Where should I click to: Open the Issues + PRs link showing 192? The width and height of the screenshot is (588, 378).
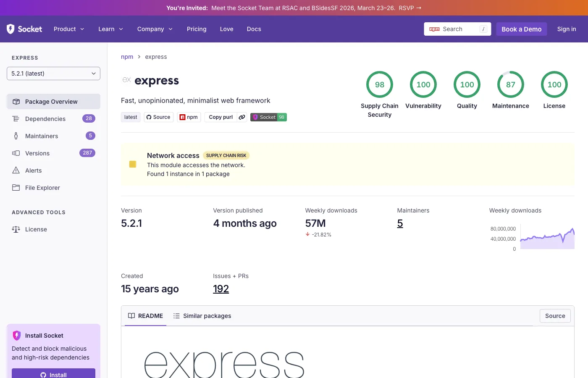(221, 289)
